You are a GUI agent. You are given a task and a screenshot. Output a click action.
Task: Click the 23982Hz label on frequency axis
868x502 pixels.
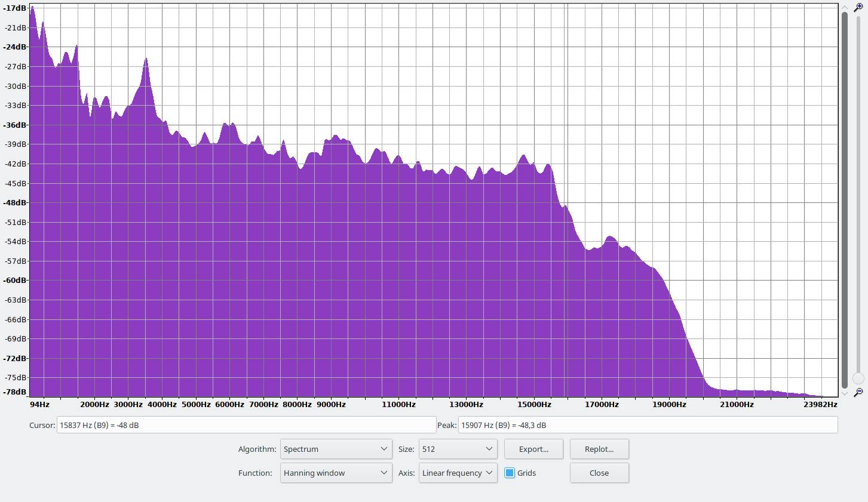(820, 404)
